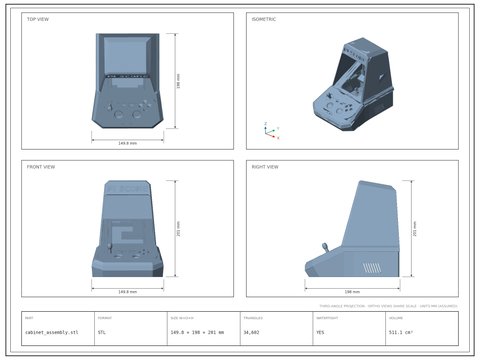Click the VOLUME header in the title block
The width and height of the screenshot is (480, 360).
point(396,318)
